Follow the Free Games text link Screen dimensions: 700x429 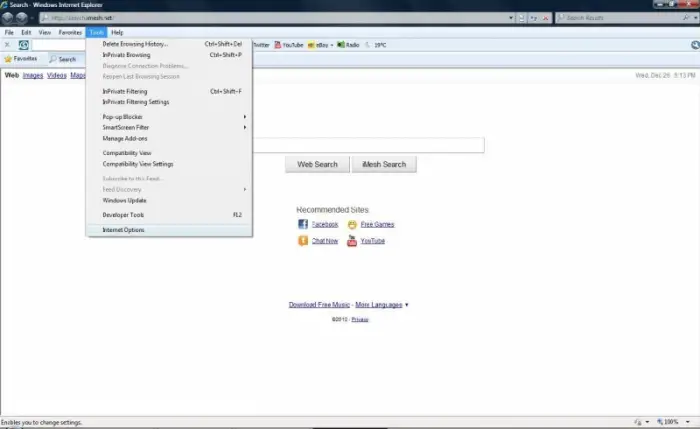tap(377, 225)
